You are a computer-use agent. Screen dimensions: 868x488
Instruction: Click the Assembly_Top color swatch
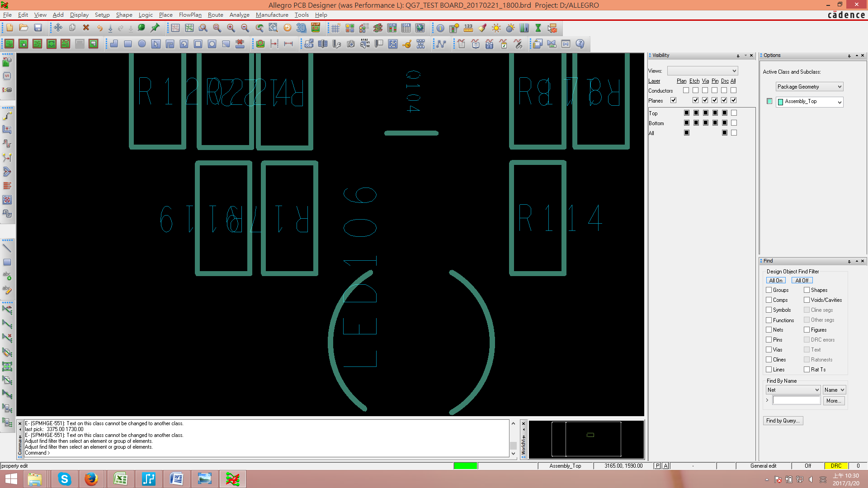(x=769, y=101)
